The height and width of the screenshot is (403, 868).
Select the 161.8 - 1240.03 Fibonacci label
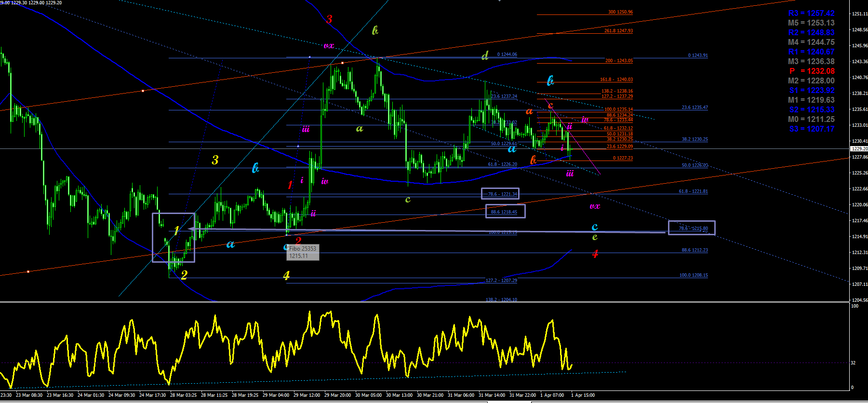coord(616,80)
